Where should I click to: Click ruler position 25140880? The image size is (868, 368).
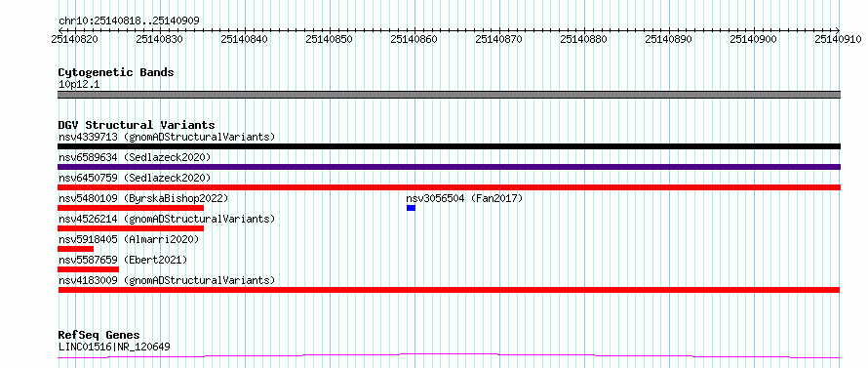point(584,39)
